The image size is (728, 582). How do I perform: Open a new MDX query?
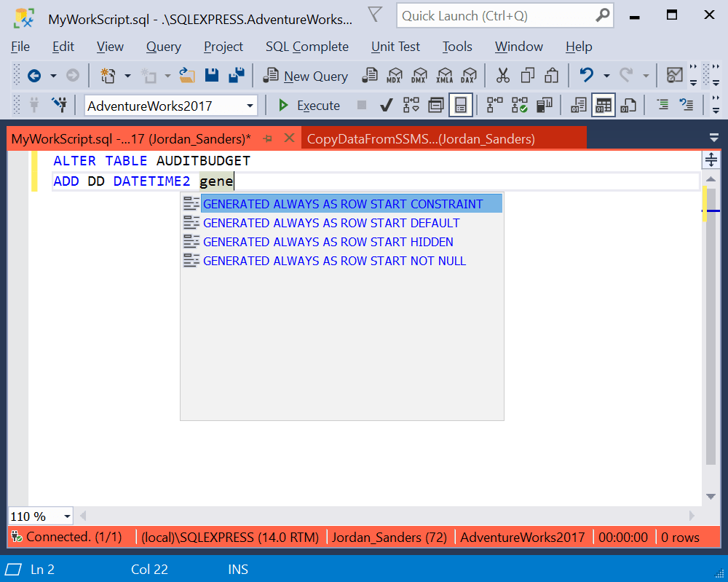tap(394, 75)
